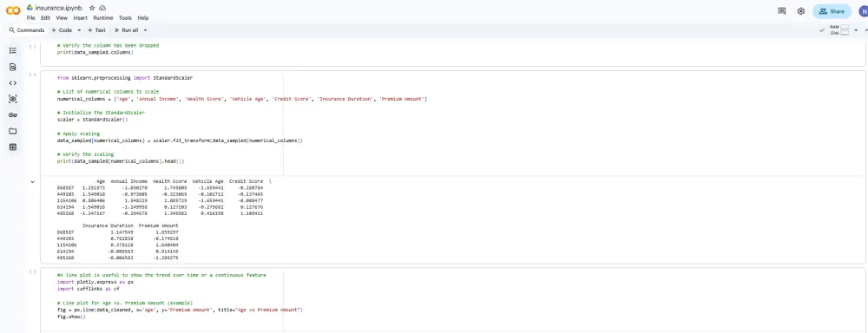868x333 pixels.
Task: Click the '# Verify the scaling' comment
Action: pyautogui.click(x=85, y=155)
